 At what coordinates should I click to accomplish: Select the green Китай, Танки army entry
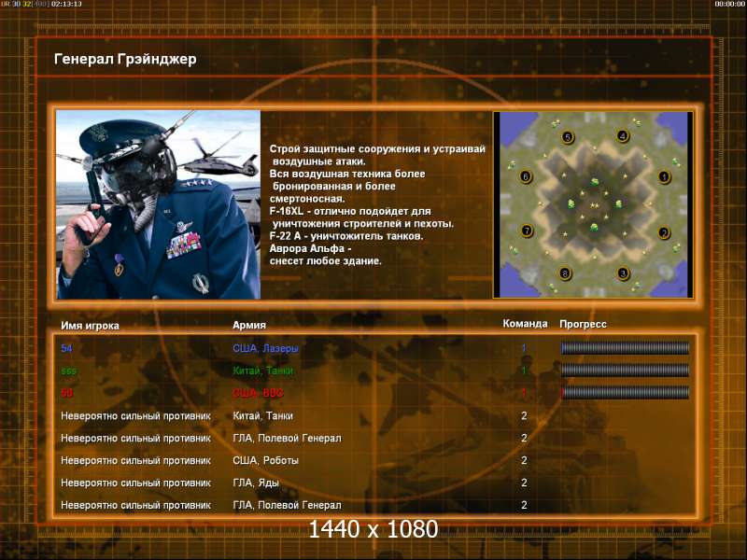click(263, 370)
